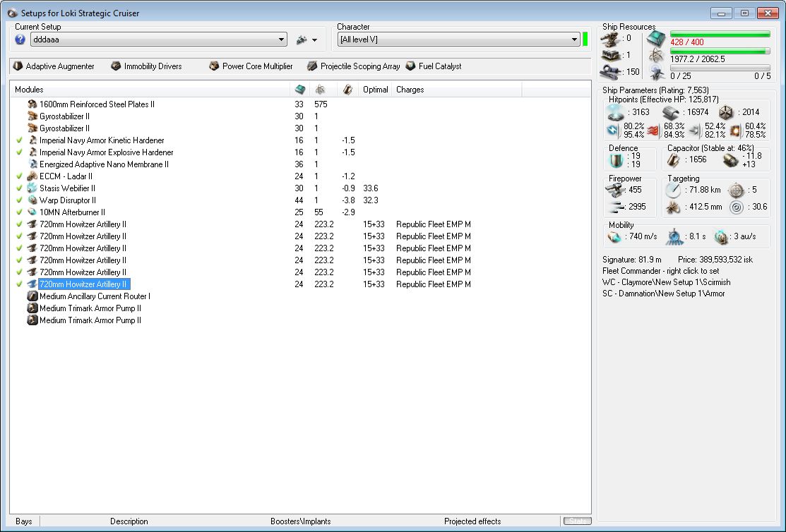The height and width of the screenshot is (532, 786).
Task: Toggle Stasis Webifier II active checkmark
Action: 20,188
